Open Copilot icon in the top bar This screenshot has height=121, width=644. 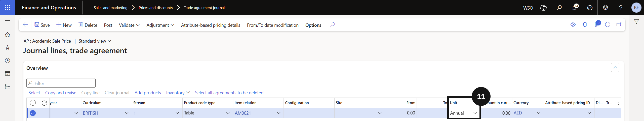coord(544,8)
